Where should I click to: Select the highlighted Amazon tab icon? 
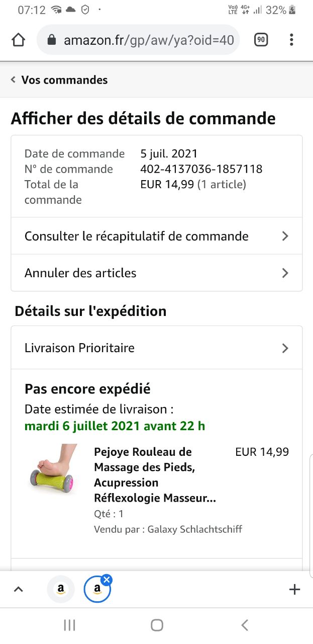96,590
